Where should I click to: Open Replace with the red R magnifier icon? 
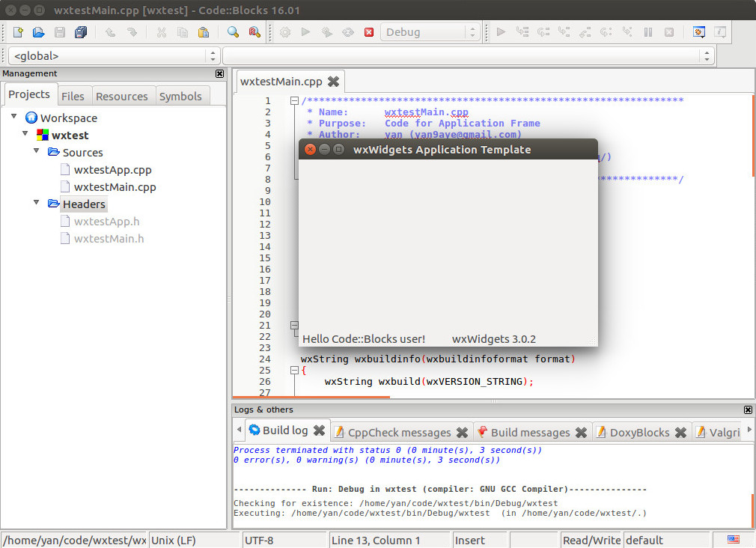click(x=254, y=32)
